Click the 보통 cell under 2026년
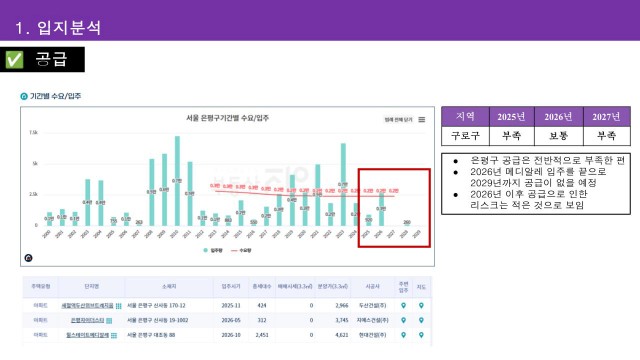Screen dimensions: 640x360 tap(558, 136)
